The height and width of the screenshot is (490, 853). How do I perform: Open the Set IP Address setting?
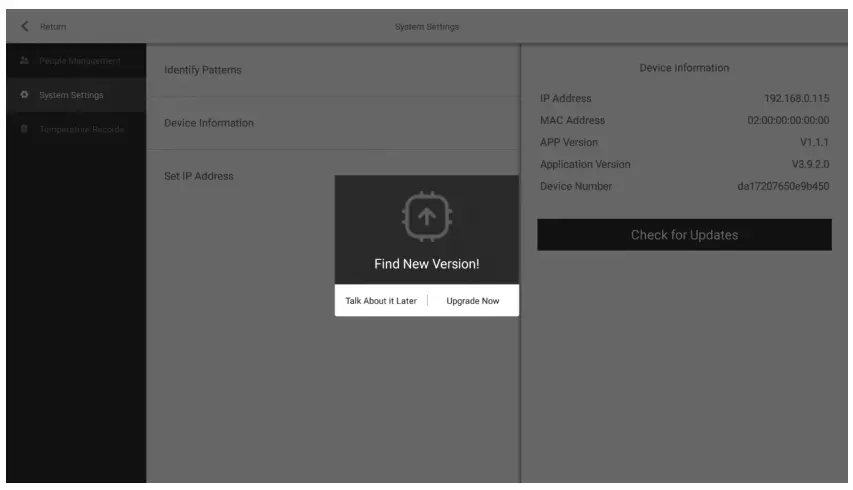click(198, 176)
